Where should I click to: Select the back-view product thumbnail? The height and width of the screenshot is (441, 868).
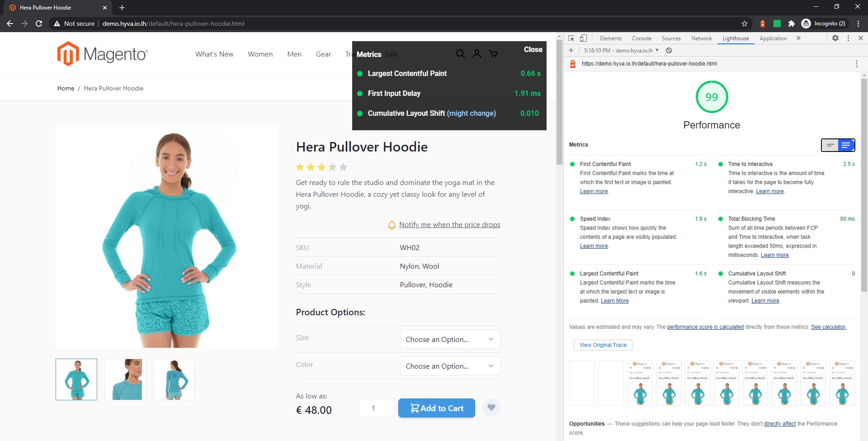pyautogui.click(x=174, y=379)
